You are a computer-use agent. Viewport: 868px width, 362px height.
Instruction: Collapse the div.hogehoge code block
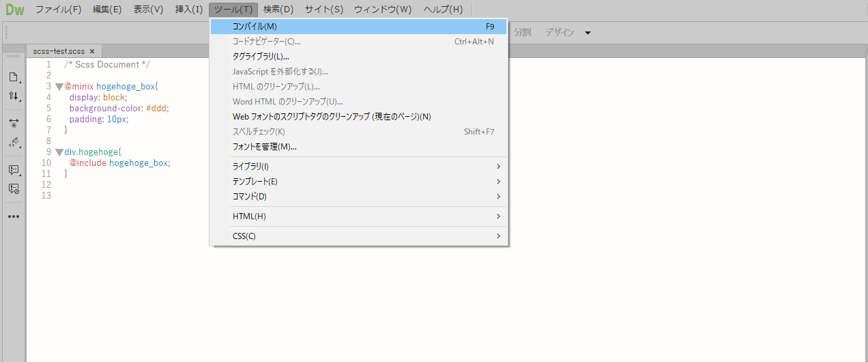point(59,152)
